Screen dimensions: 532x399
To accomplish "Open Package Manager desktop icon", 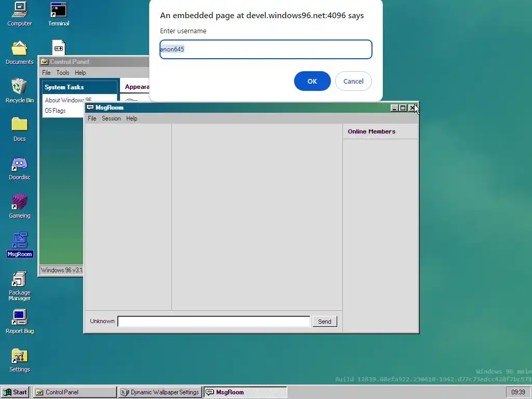I will [19, 286].
